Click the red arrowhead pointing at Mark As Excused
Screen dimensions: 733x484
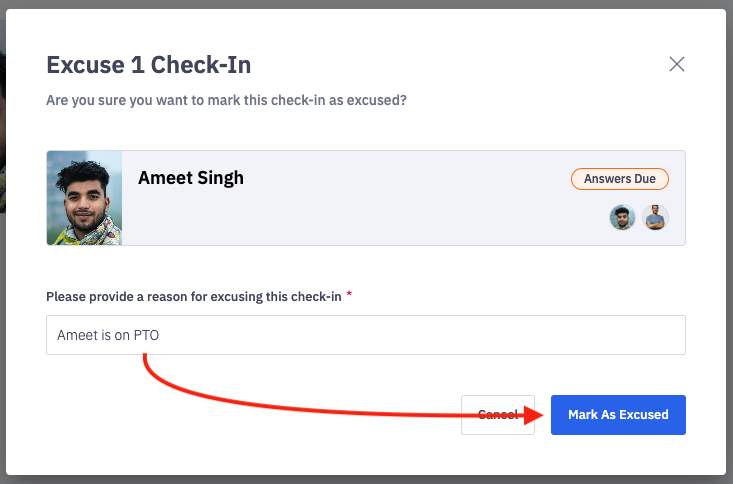(x=535, y=414)
